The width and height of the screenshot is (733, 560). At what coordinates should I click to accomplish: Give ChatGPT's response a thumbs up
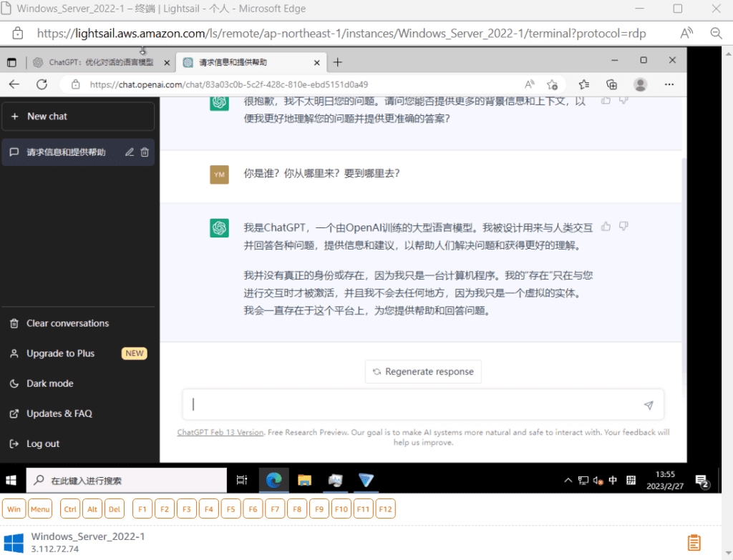click(x=606, y=225)
